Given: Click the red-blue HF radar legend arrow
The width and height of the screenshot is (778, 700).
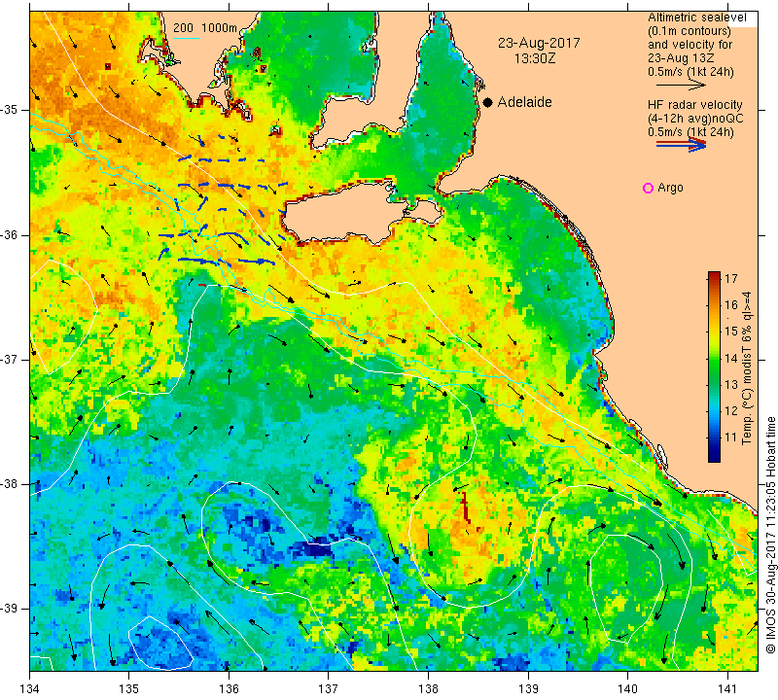Looking at the screenshot, I should [681, 145].
